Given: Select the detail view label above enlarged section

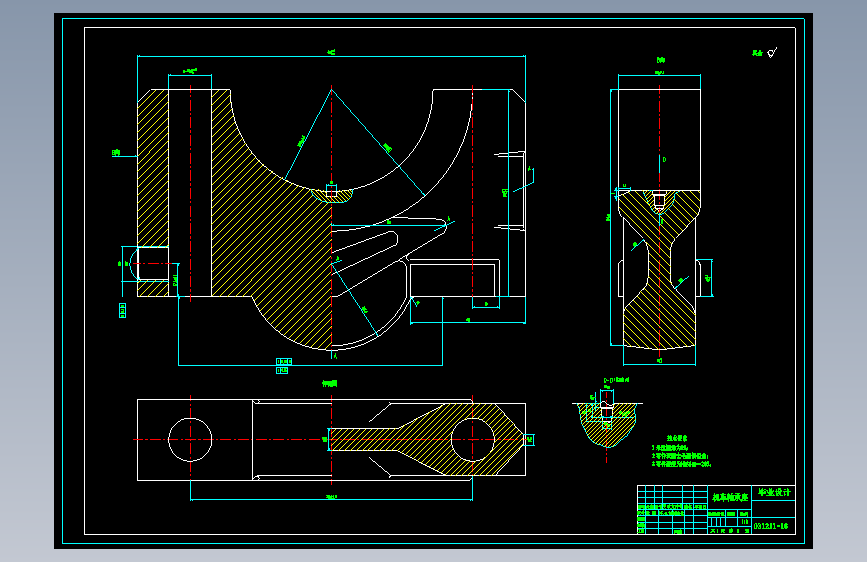Looking at the screenshot, I should [x=616, y=380].
